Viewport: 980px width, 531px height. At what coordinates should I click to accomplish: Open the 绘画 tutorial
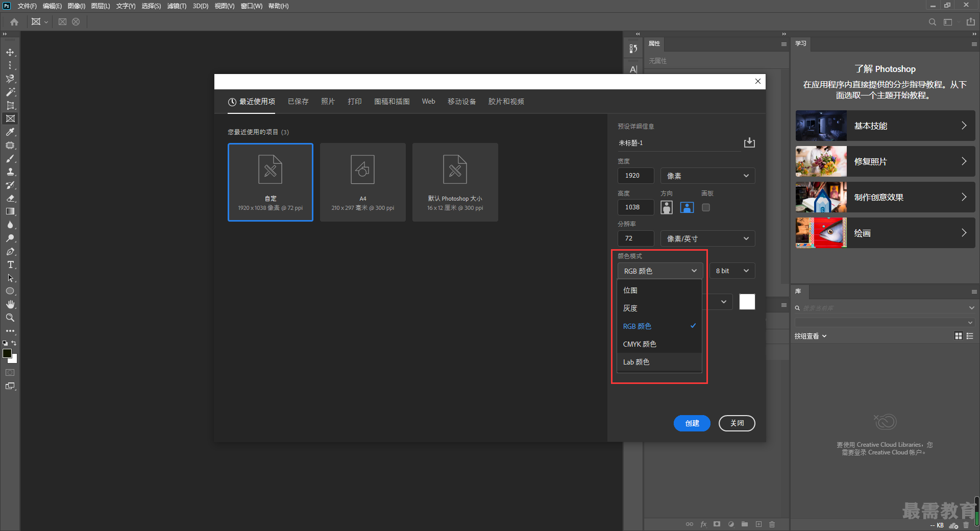tap(885, 233)
